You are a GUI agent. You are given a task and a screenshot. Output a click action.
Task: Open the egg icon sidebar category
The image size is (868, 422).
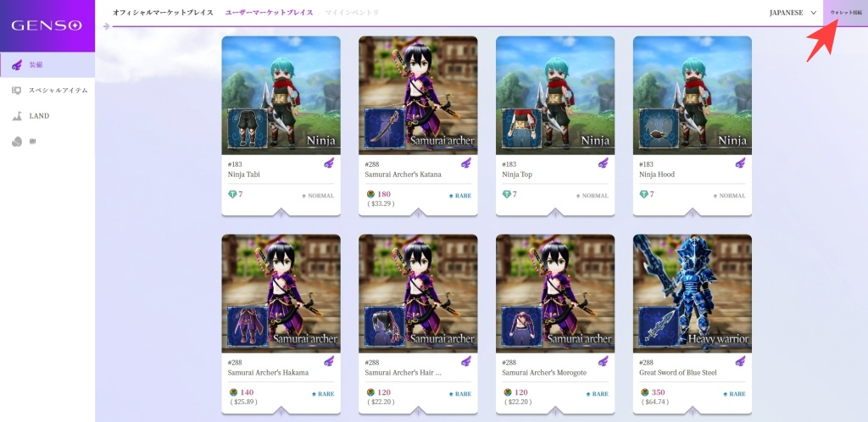pyautogui.click(x=17, y=142)
